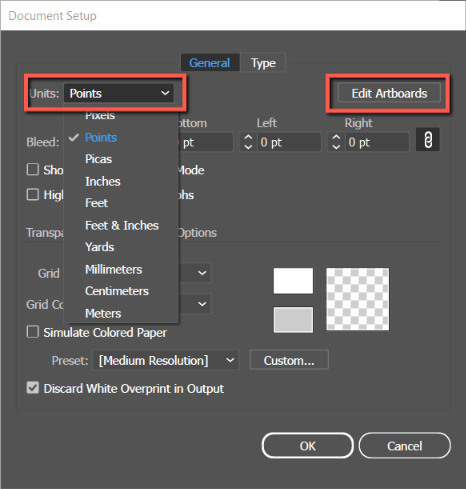This screenshot has width=466, height=489.
Task: Click the transparency grid checkerboard preview
Action: point(358,299)
